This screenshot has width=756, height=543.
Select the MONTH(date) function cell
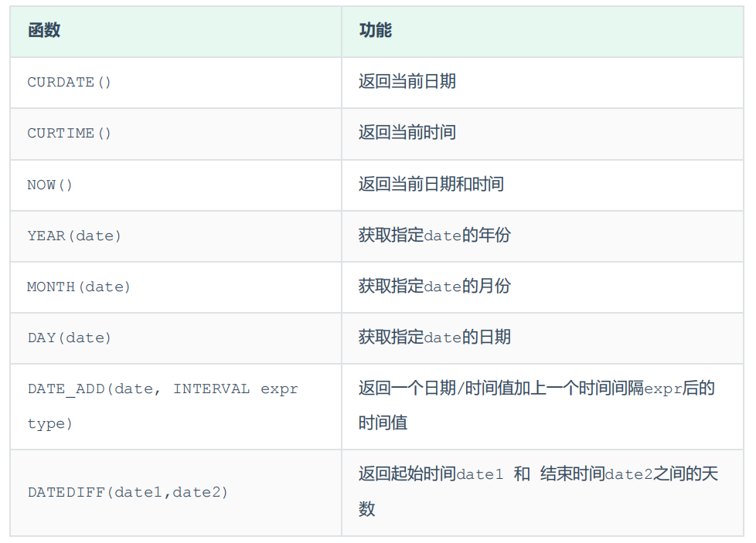[79, 287]
